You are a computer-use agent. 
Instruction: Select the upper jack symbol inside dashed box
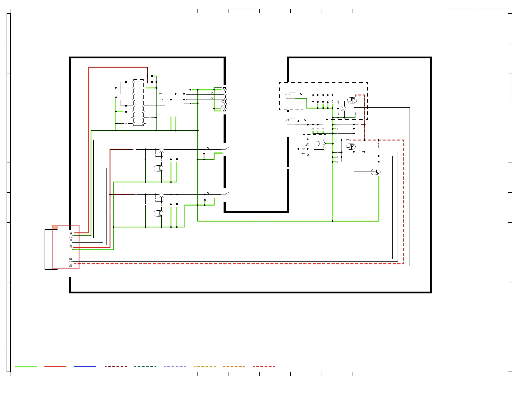click(290, 95)
